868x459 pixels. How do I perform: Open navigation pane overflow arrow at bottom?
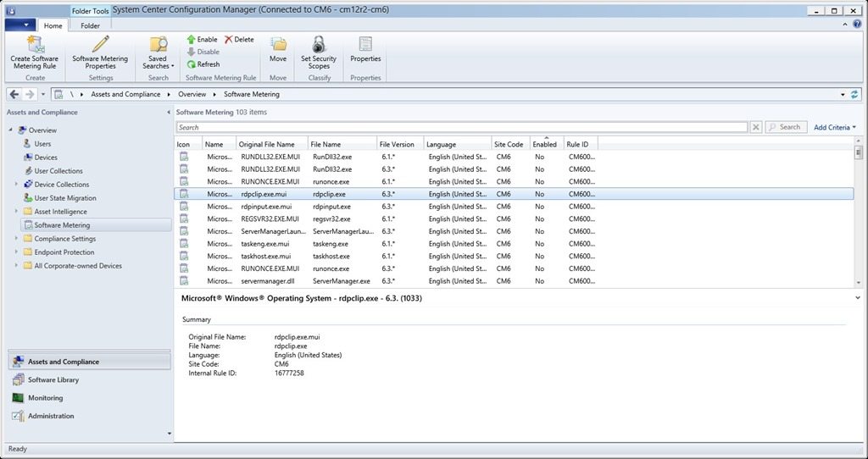click(x=170, y=434)
